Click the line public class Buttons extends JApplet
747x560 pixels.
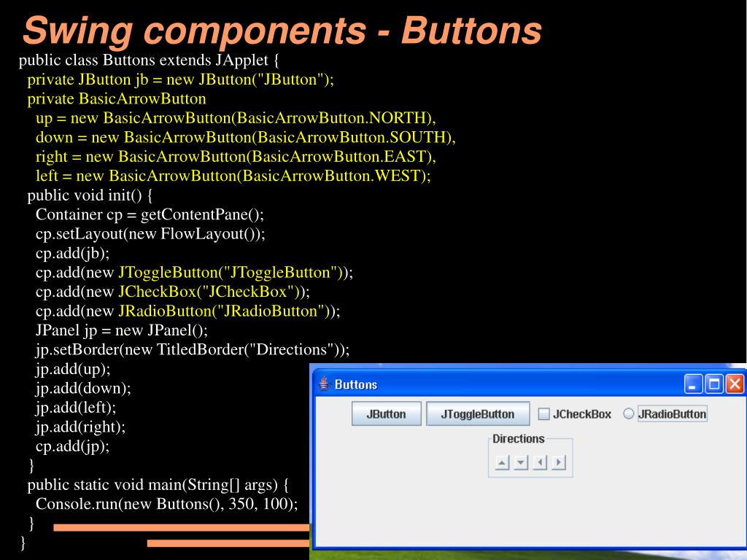(x=149, y=61)
